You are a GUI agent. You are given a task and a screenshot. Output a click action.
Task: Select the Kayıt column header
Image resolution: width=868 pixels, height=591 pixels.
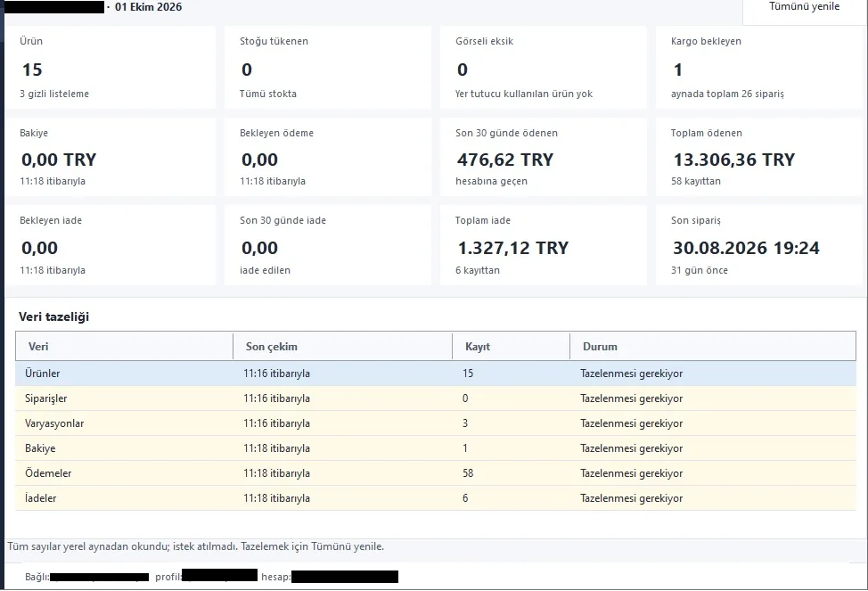pyautogui.click(x=511, y=346)
